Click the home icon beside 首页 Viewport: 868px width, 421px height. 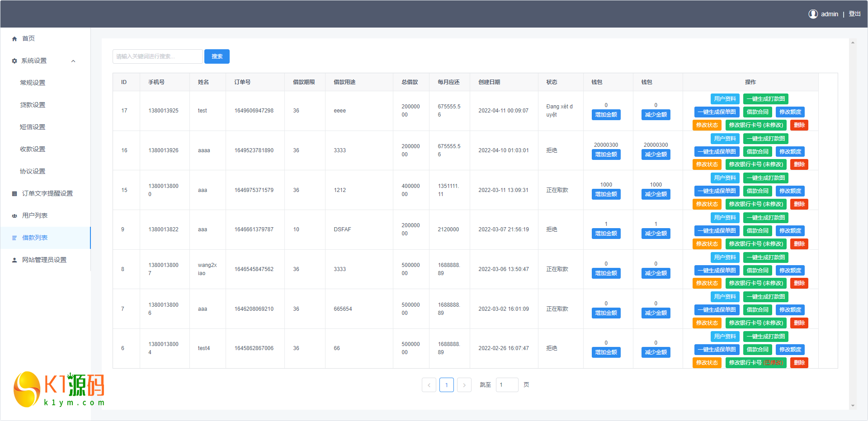coord(14,39)
